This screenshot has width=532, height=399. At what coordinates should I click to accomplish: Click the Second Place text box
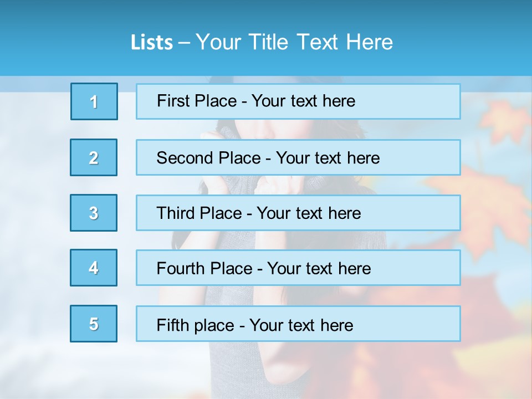tap(298, 157)
